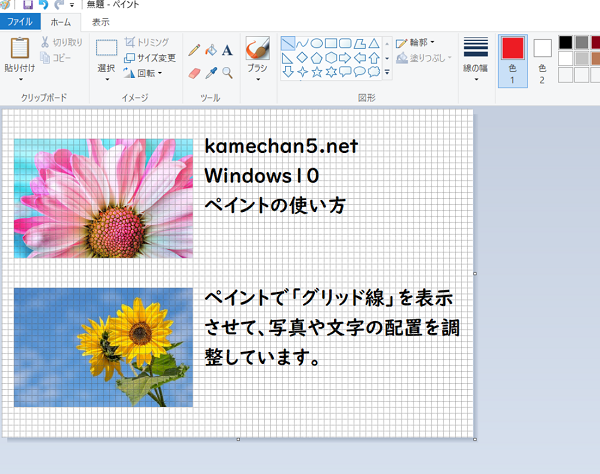Choose the Oval callout shape
600x474 pixels.
point(360,72)
